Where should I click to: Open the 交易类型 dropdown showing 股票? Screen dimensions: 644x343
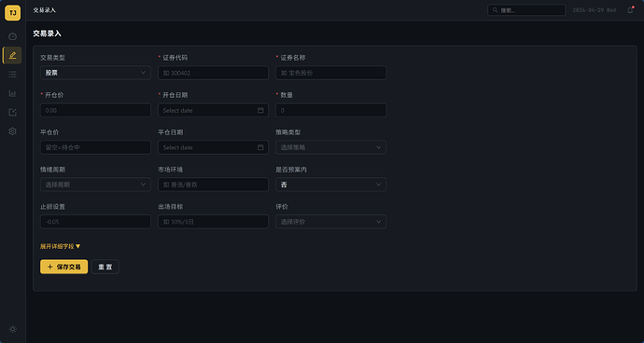pyautogui.click(x=95, y=73)
